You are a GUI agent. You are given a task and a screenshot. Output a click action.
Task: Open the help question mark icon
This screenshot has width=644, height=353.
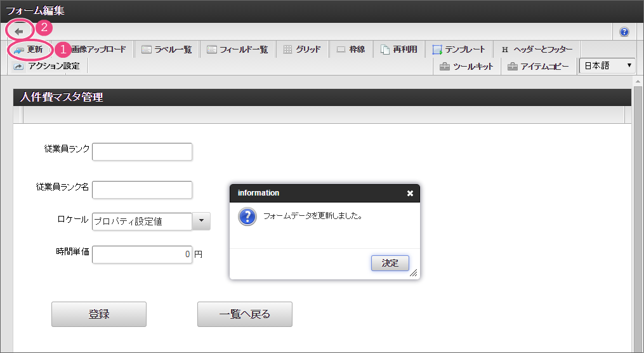coord(624,32)
